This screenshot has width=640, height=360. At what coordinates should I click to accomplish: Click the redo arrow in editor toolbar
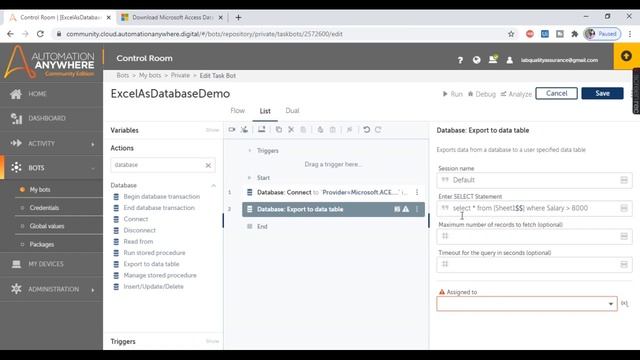[x=378, y=130]
